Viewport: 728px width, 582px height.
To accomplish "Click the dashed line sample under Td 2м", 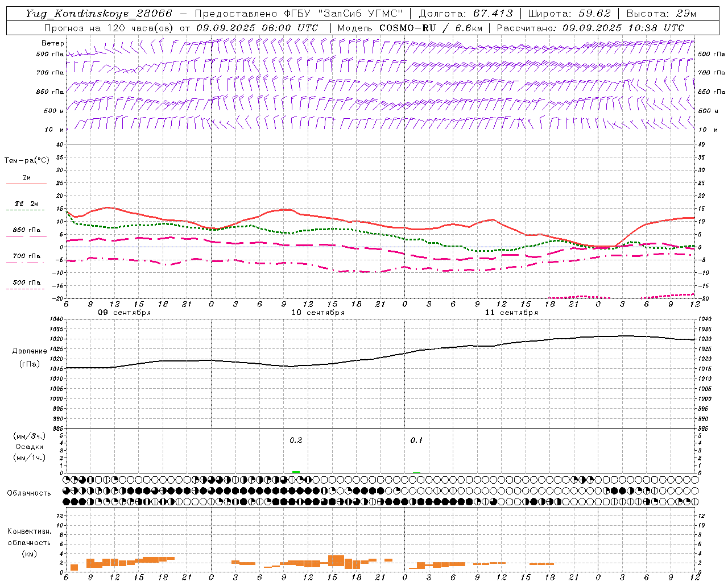I will pyautogui.click(x=26, y=210).
